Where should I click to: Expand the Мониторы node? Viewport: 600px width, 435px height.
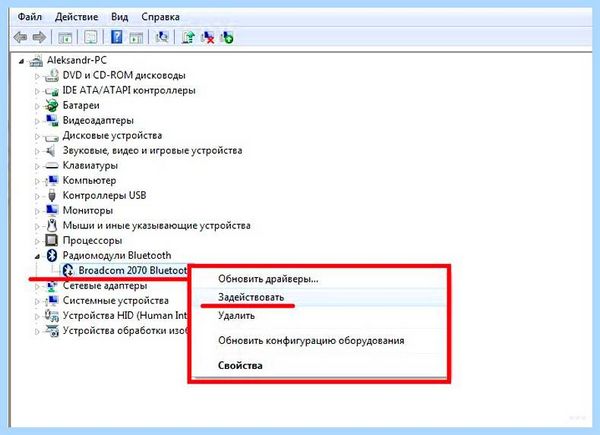click(x=37, y=211)
